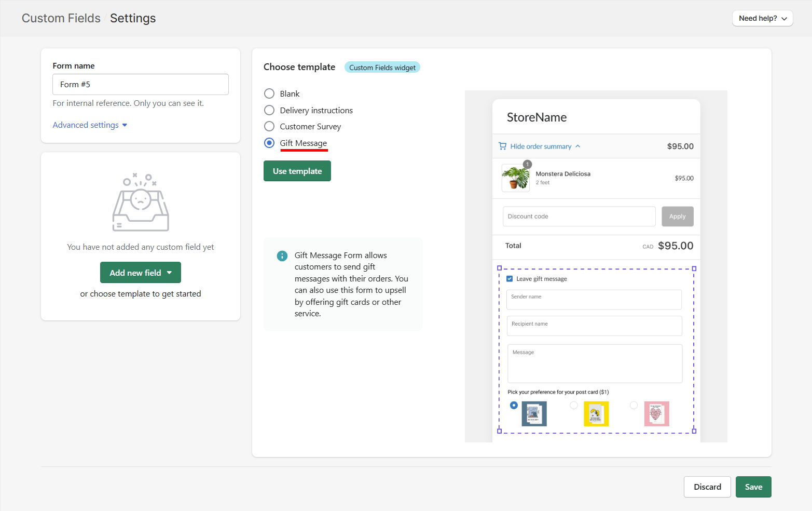Screen dimensions: 812x511
Task: Collapse the Hide order summary section
Action: click(x=540, y=146)
